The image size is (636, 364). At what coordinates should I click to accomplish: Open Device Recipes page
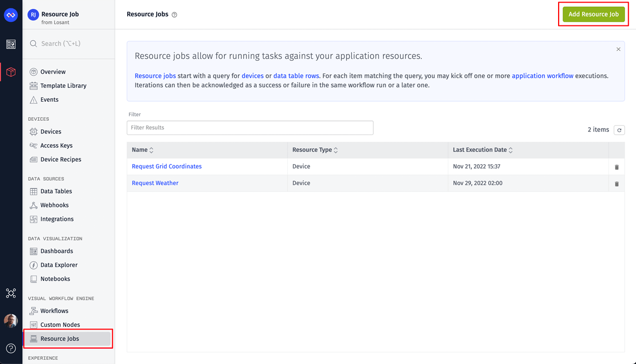(x=60, y=159)
